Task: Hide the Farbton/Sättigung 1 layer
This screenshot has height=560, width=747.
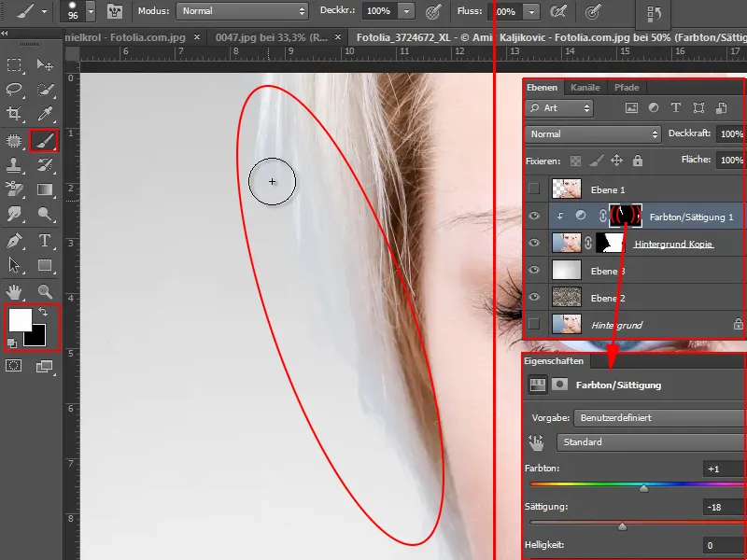Action: click(534, 216)
